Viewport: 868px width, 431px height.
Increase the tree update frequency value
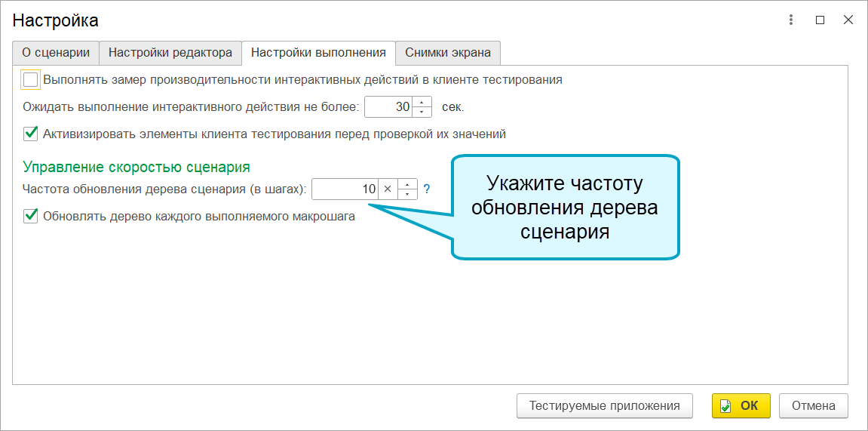407,184
